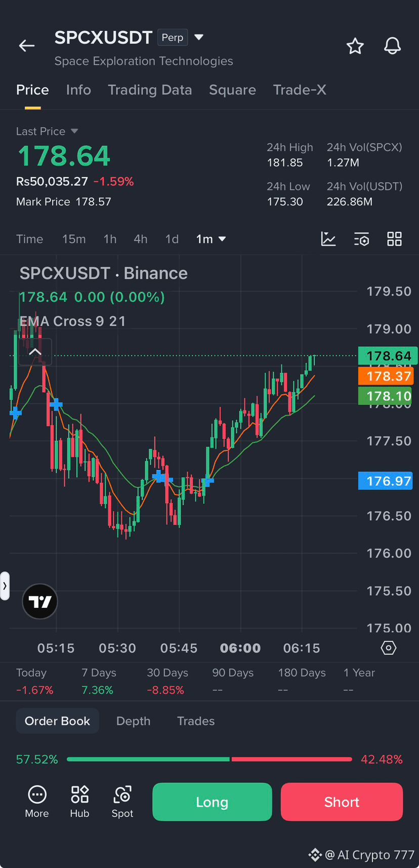Open price alerts via the bell icon
The height and width of the screenshot is (868, 419).
tap(392, 46)
